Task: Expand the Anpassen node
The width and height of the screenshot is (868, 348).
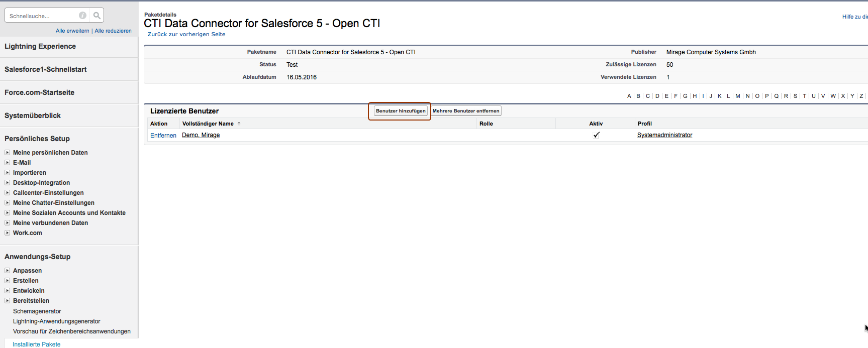Action: coord(7,270)
